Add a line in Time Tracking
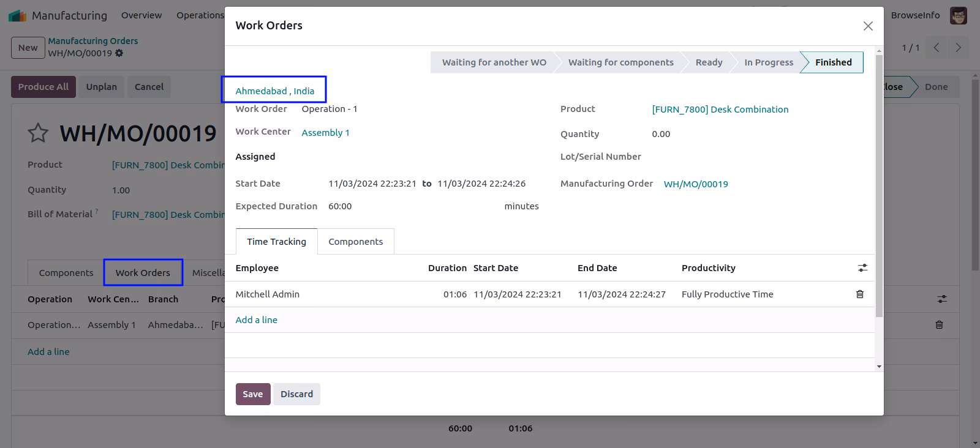 click(x=257, y=320)
